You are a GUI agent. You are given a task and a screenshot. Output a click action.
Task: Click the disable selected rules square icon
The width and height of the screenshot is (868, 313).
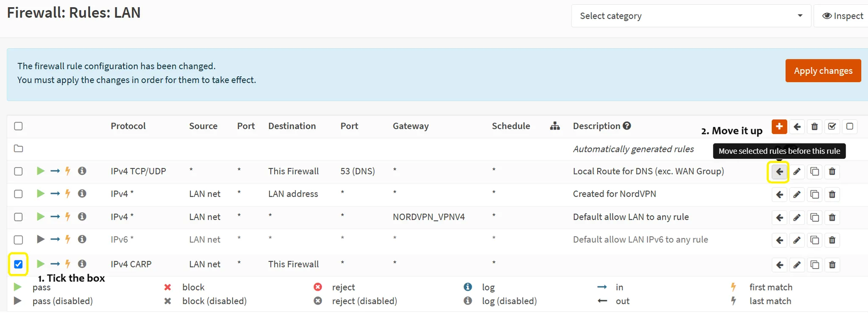(849, 126)
